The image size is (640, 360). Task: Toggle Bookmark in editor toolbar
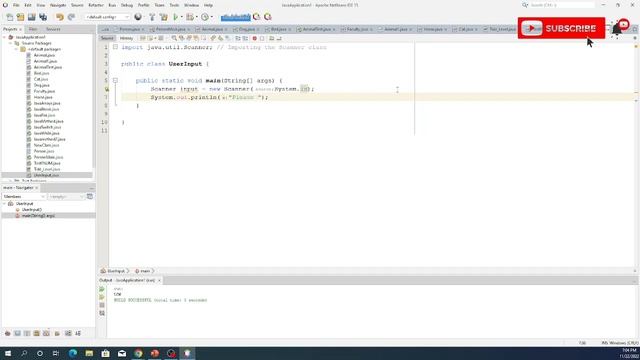pyautogui.click(x=228, y=38)
